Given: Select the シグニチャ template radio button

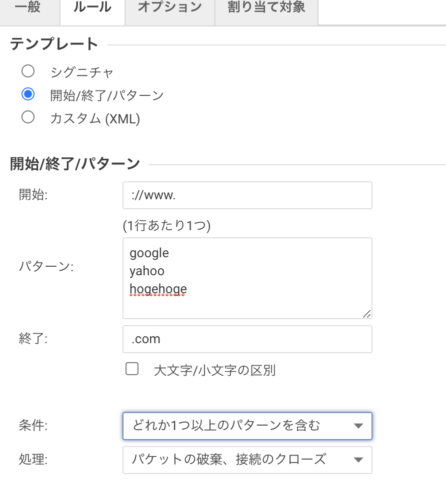Looking at the screenshot, I should (28, 71).
